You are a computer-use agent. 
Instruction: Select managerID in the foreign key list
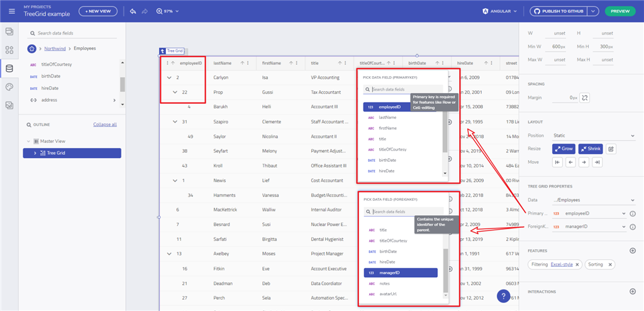(x=400, y=273)
